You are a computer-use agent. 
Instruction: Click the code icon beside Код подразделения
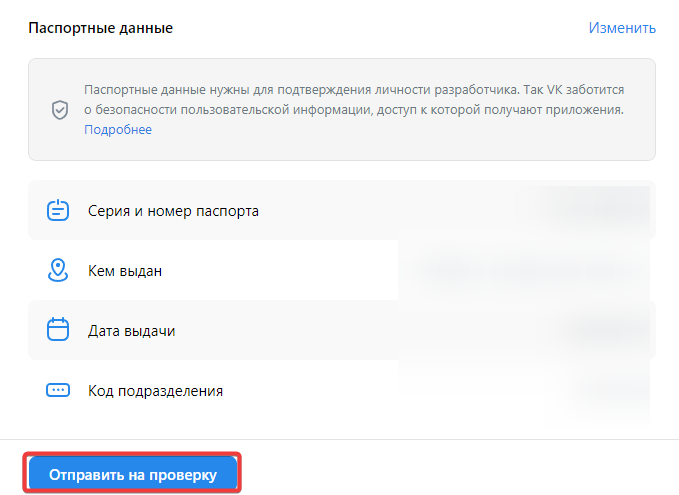pyautogui.click(x=58, y=390)
